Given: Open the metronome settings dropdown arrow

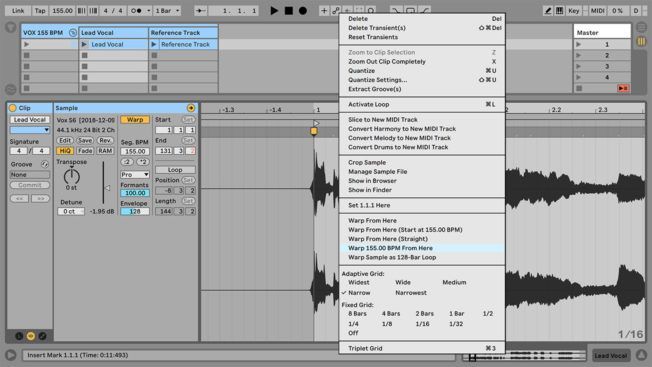Looking at the screenshot, I should tap(148, 11).
